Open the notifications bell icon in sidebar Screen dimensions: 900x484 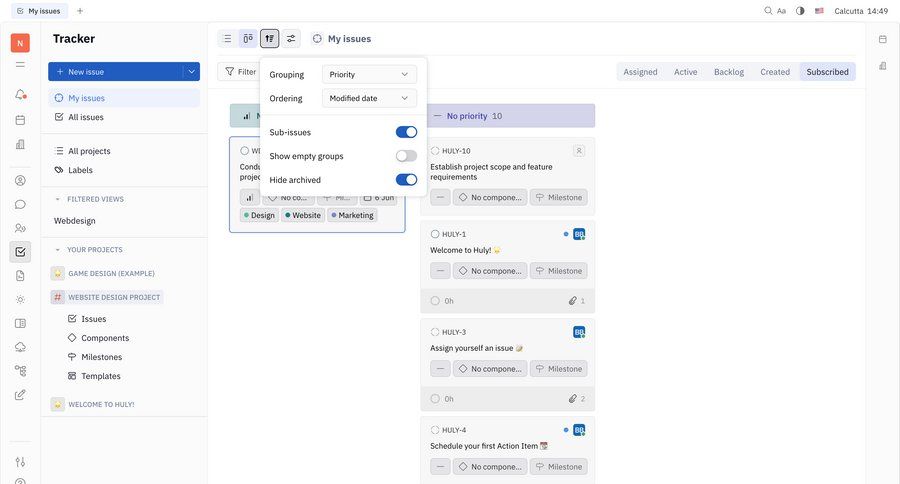point(20,94)
